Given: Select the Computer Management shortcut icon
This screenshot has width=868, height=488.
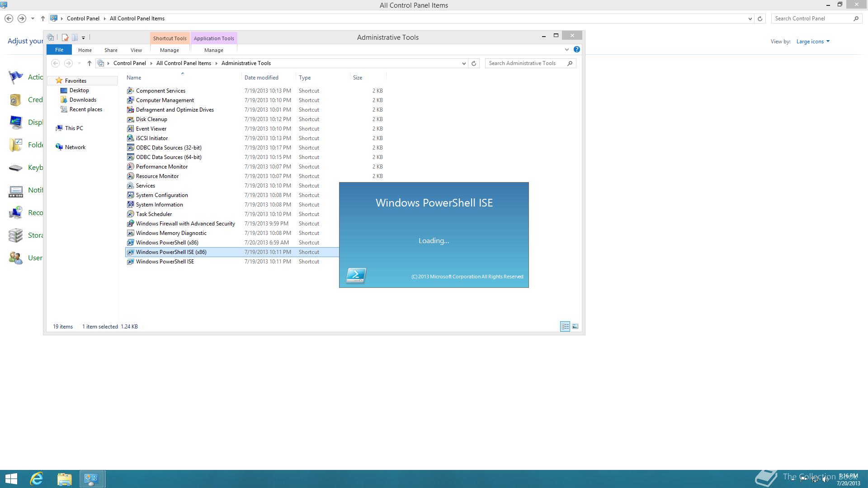Looking at the screenshot, I should 131,100.
